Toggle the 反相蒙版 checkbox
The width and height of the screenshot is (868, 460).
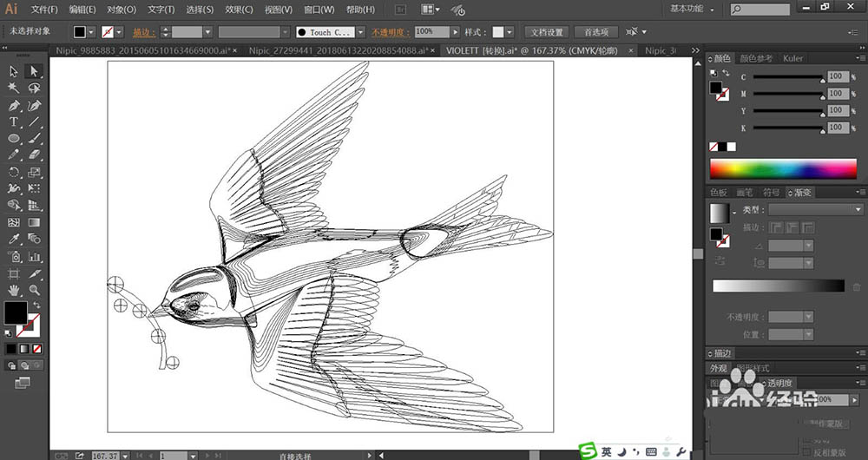tap(806, 452)
